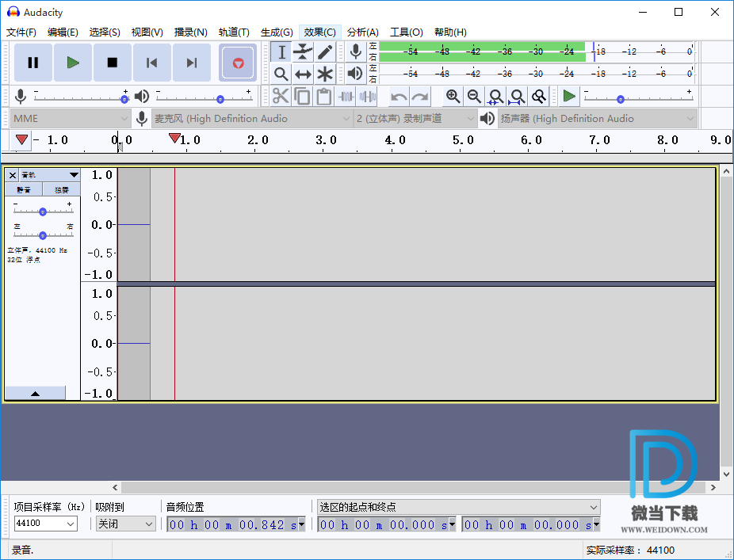Activate the Time Shift tool
Image resolution: width=734 pixels, height=560 pixels.
coord(303,74)
